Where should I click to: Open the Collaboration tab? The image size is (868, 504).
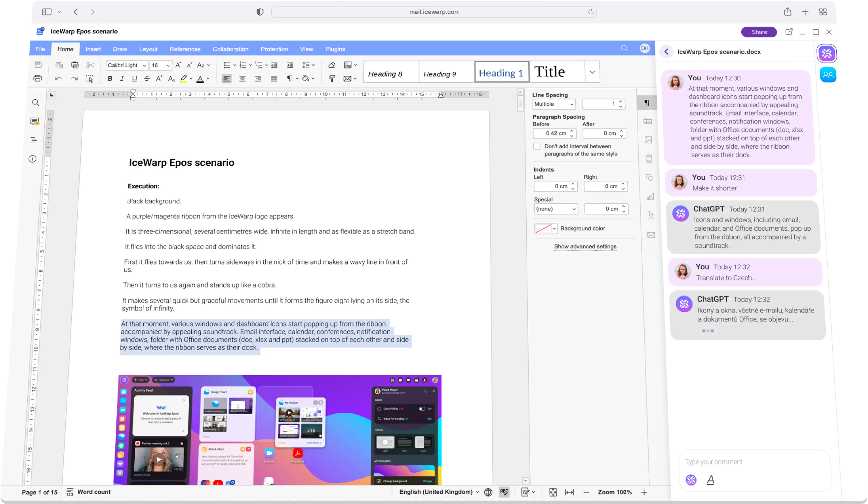coord(230,49)
